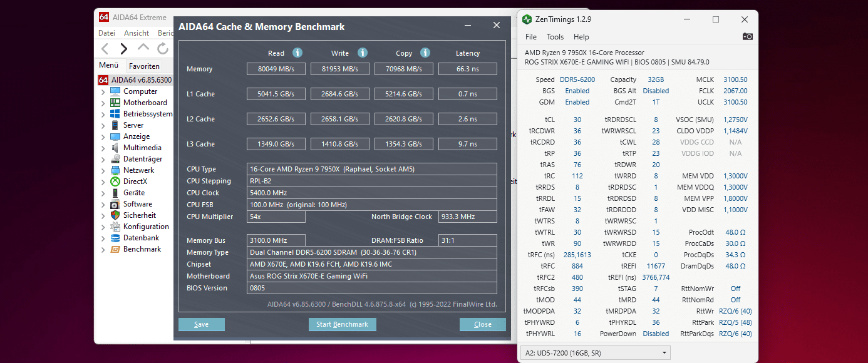
Task: Click the Memory Latency 66.3 ns field
Action: 468,69
